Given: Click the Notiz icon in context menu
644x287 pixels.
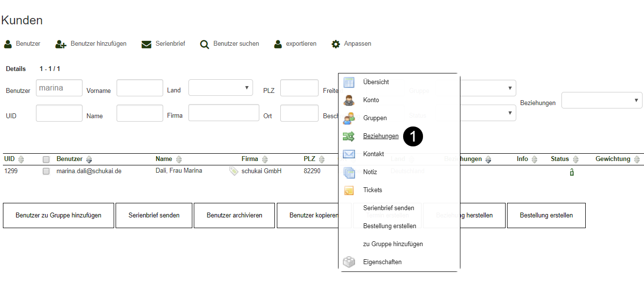Looking at the screenshot, I should [x=349, y=172].
